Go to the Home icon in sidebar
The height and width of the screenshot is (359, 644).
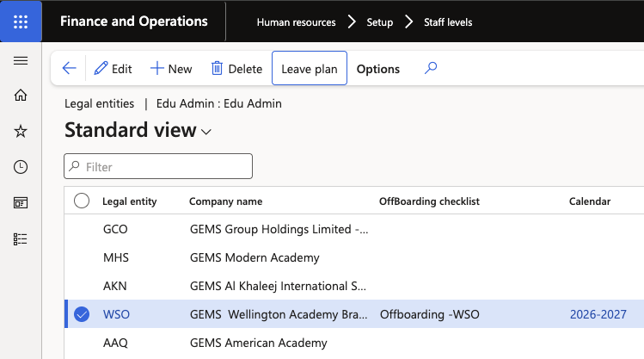tap(21, 95)
